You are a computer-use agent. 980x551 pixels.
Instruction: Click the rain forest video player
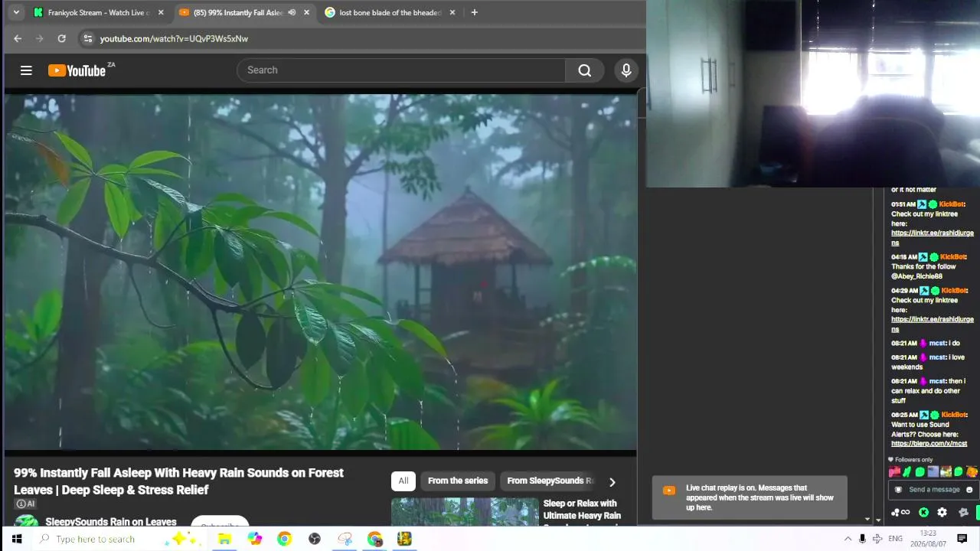coord(320,272)
